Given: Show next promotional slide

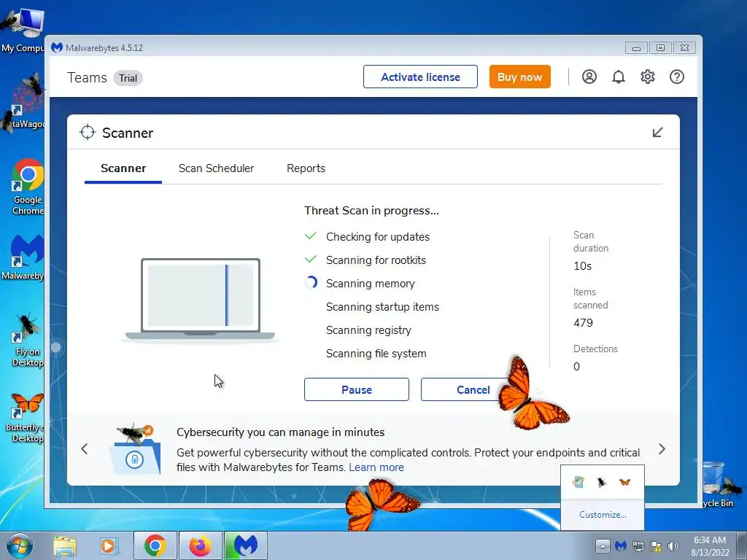Looking at the screenshot, I should coord(662,449).
